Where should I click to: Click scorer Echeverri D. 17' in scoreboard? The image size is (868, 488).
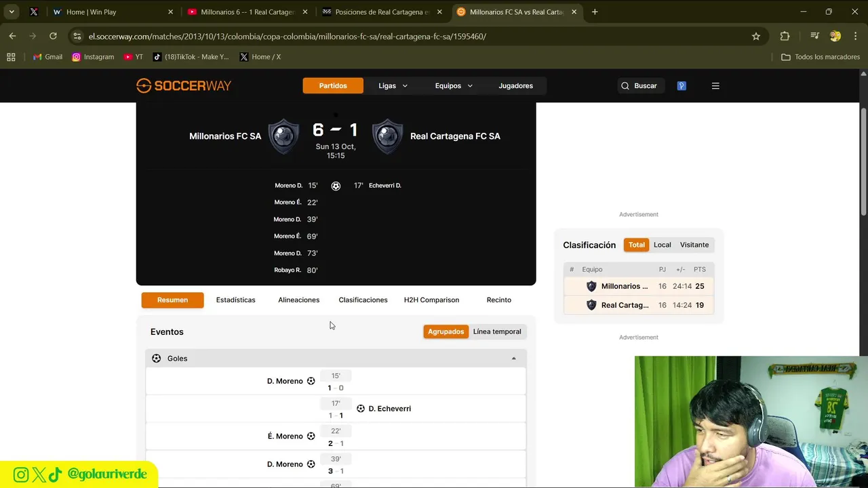tap(377, 186)
